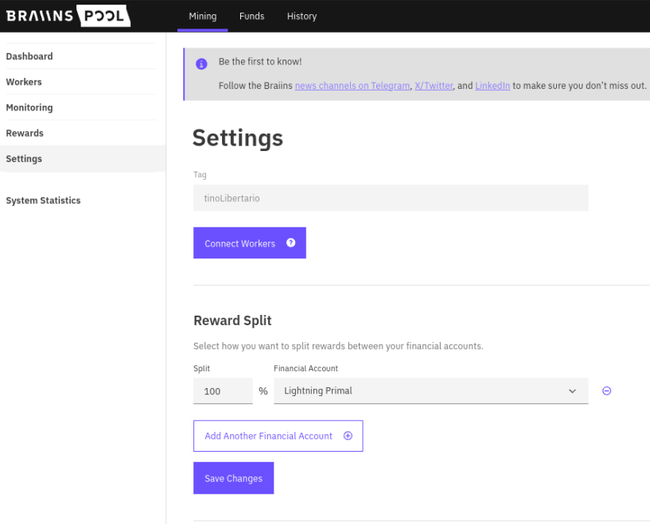Click the Split percentage input field

222,391
